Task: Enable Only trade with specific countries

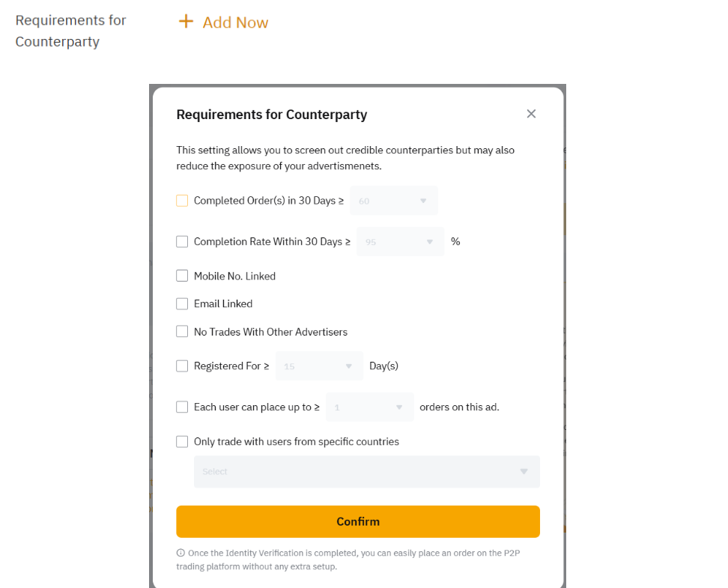Action: click(x=182, y=441)
